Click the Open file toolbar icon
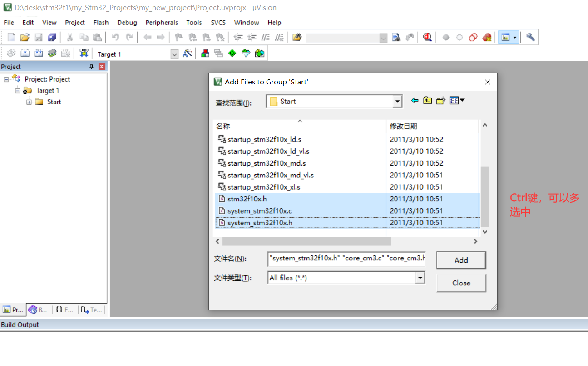Viewport: 588px width, 366px height. point(25,37)
